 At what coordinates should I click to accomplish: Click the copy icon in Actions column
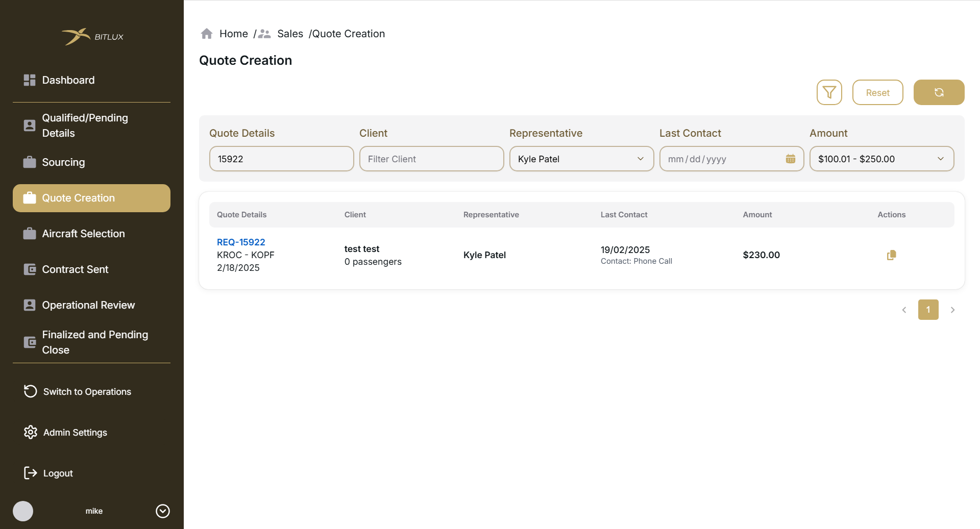click(x=891, y=255)
